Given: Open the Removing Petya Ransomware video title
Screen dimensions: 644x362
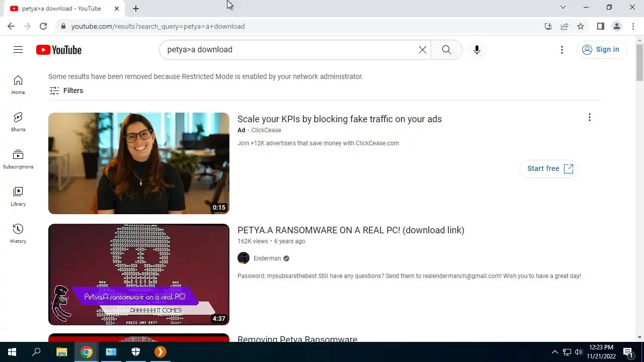Looking at the screenshot, I should [297, 339].
